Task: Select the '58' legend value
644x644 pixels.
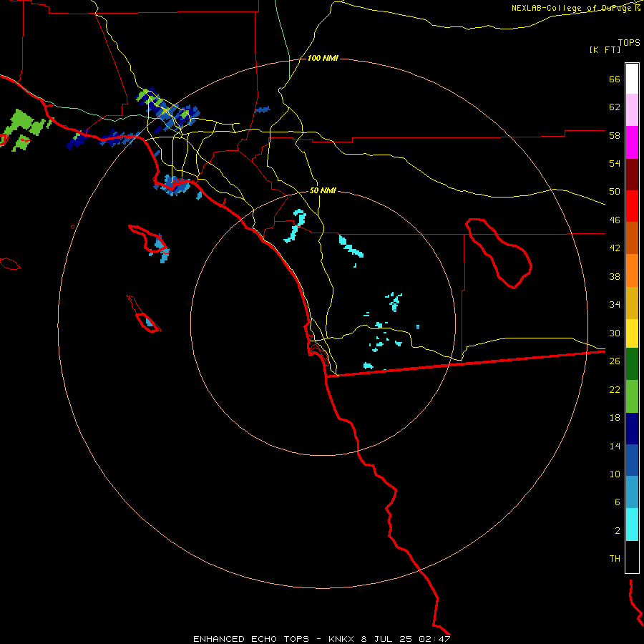Action: tap(615, 135)
